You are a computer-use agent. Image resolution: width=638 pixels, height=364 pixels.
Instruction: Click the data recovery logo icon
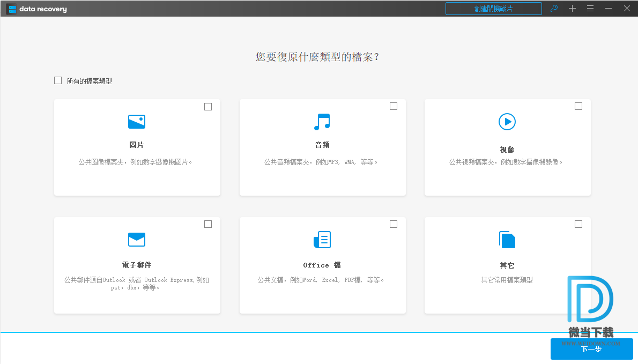[x=12, y=9]
